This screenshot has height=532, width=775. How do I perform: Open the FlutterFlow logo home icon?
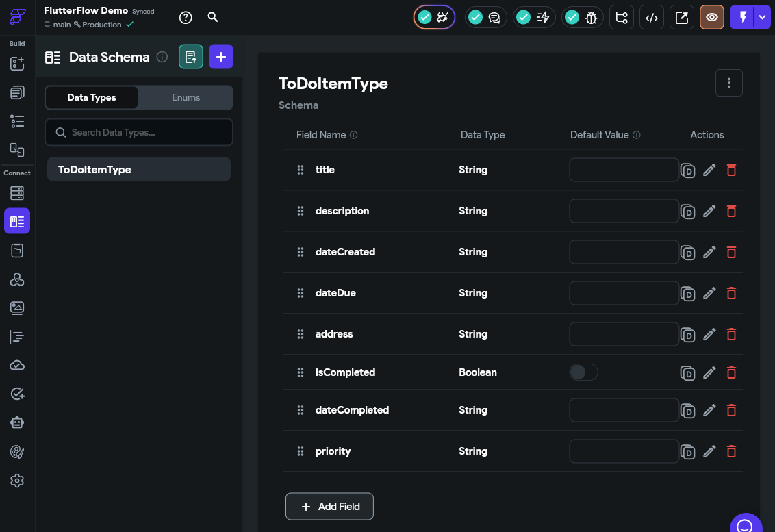coord(17,17)
